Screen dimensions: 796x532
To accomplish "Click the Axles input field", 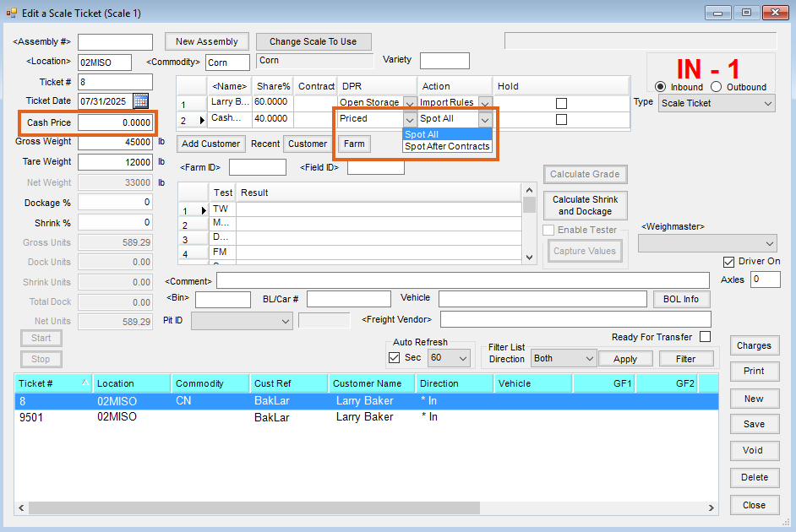I will [765, 280].
